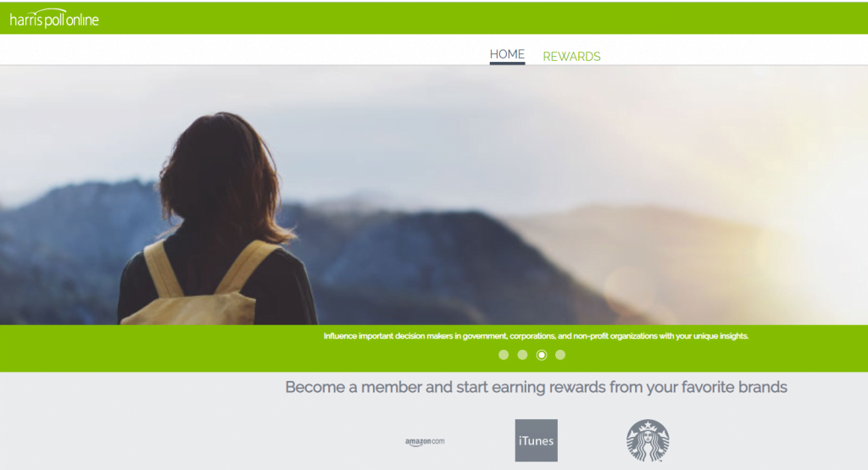868x470 pixels.
Task: Open the Amazon.com brand logo
Action: point(425,441)
